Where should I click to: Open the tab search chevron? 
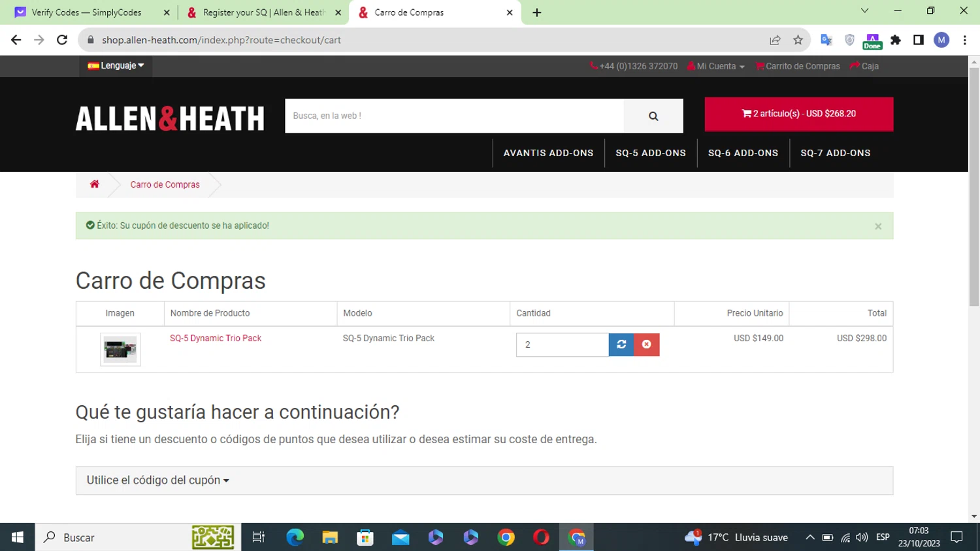864,11
